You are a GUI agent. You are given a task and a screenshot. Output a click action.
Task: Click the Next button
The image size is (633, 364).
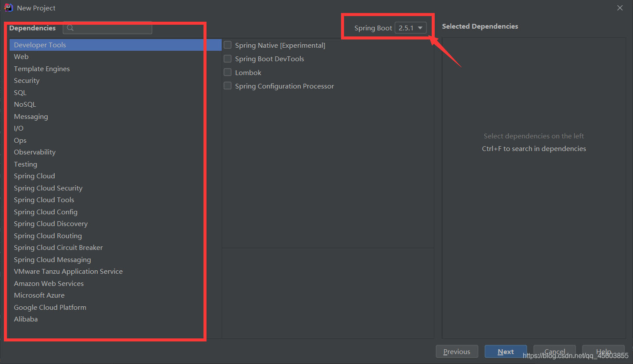[x=506, y=351]
